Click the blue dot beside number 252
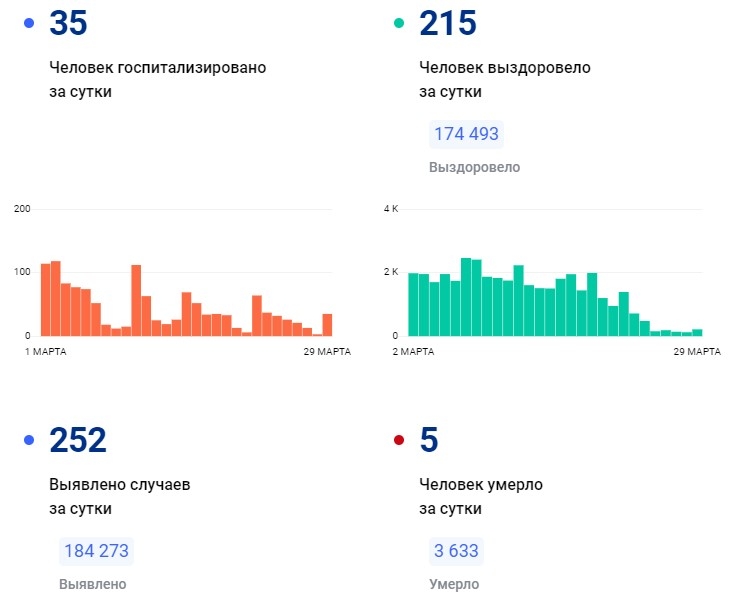 point(29,440)
